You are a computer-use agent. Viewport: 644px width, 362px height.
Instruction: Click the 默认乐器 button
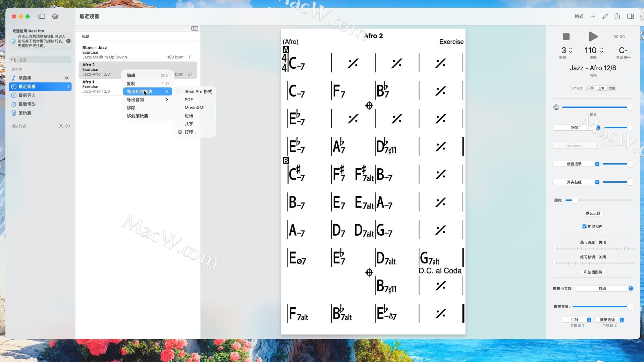click(x=593, y=214)
